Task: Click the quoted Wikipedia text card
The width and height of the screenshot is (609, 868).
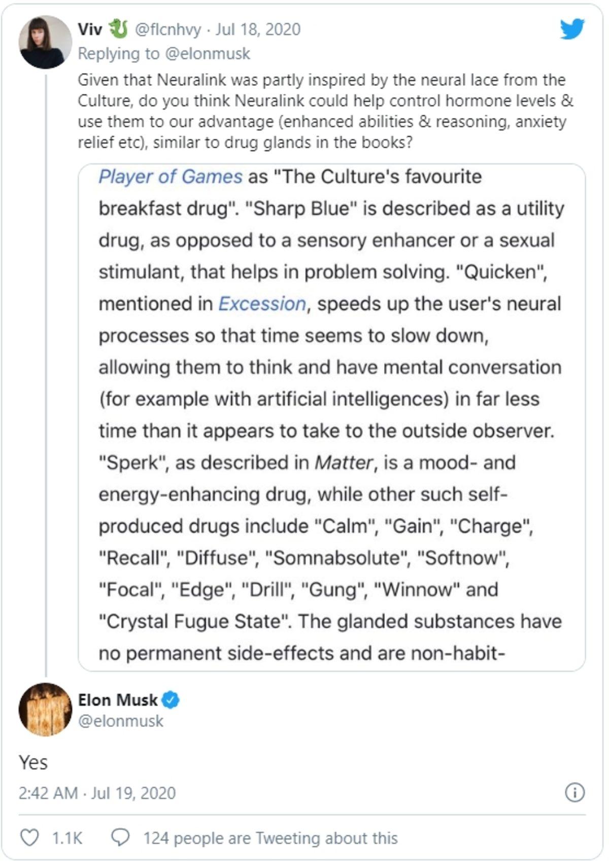Action: tap(330, 406)
